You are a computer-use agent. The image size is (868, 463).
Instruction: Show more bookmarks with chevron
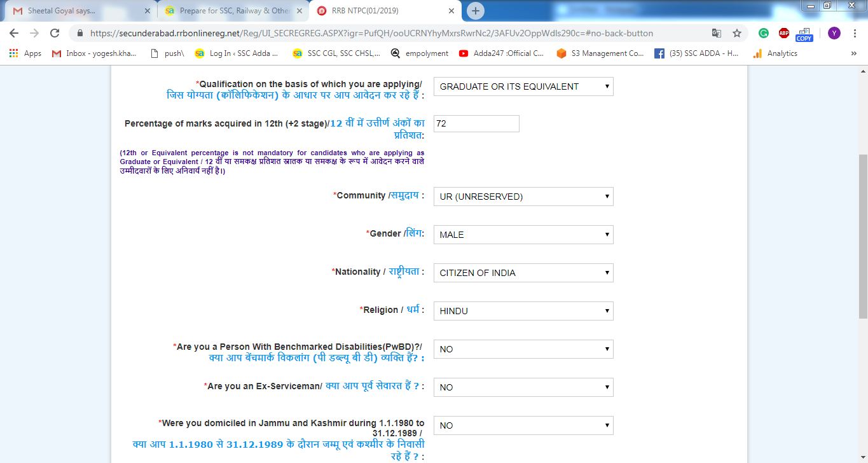(853, 53)
